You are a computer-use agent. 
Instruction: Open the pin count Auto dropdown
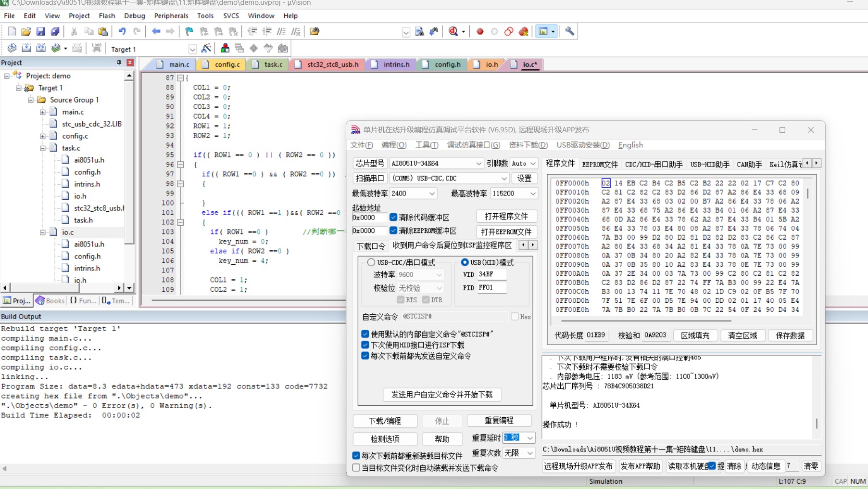pyautogui.click(x=523, y=164)
